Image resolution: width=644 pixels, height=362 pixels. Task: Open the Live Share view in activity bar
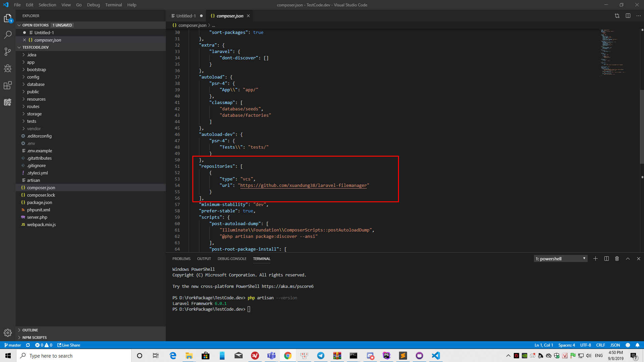pyautogui.click(x=8, y=102)
